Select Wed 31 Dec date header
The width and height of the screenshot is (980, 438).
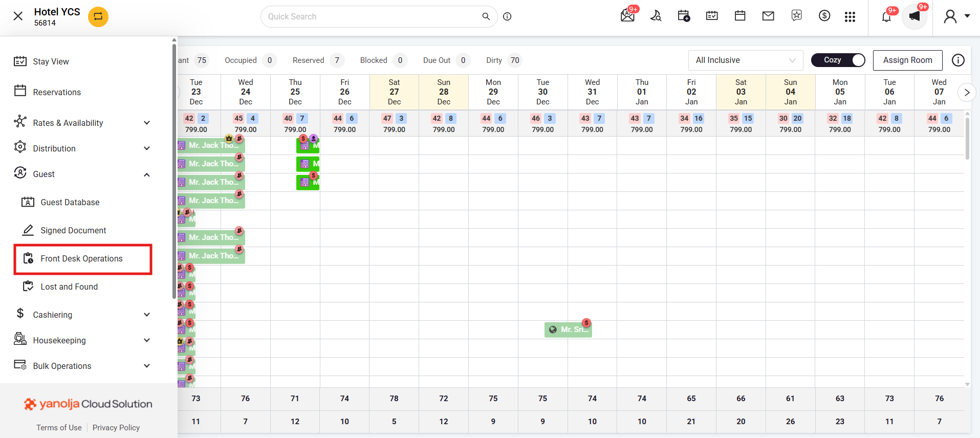592,92
